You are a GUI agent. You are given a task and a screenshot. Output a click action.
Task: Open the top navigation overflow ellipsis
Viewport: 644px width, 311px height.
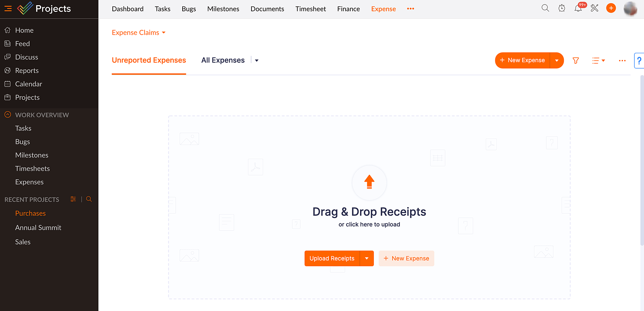(411, 9)
